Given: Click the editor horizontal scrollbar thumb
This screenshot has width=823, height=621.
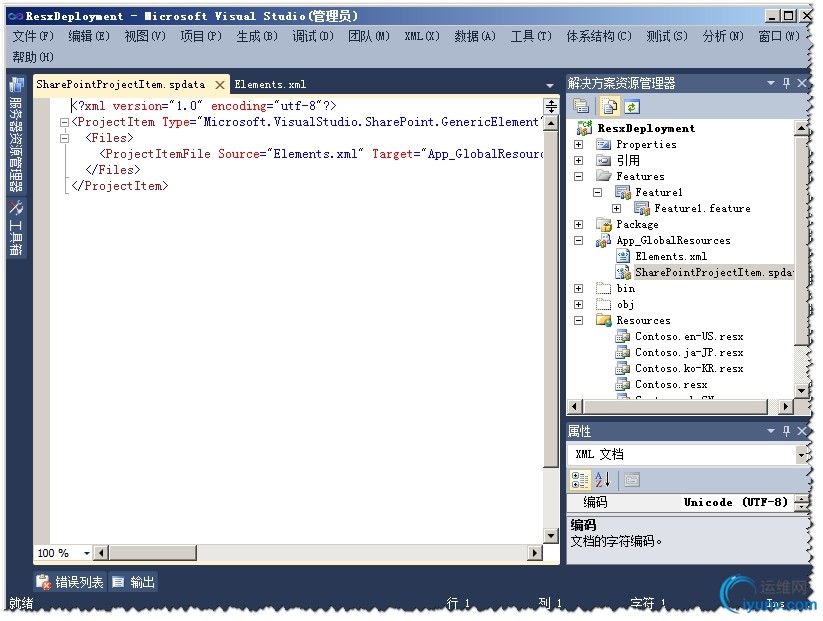Looking at the screenshot, I should [x=152, y=553].
